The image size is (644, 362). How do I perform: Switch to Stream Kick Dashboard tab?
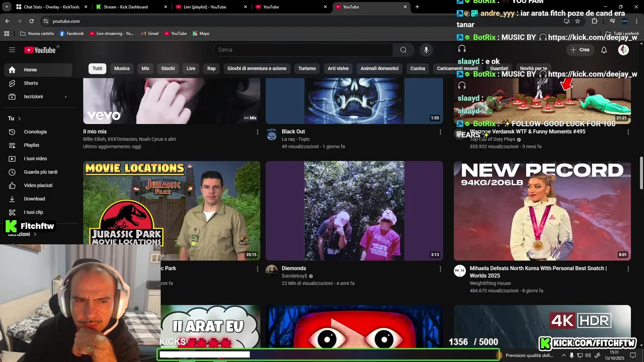point(131,7)
